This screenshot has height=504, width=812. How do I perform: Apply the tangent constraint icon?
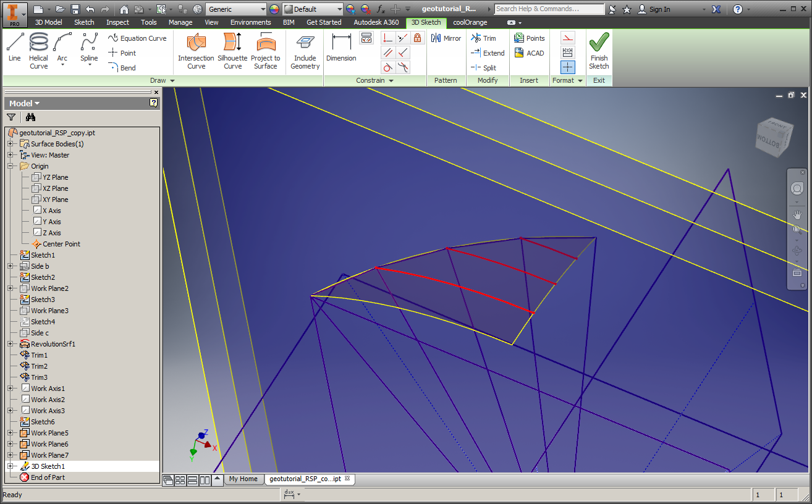(x=387, y=67)
